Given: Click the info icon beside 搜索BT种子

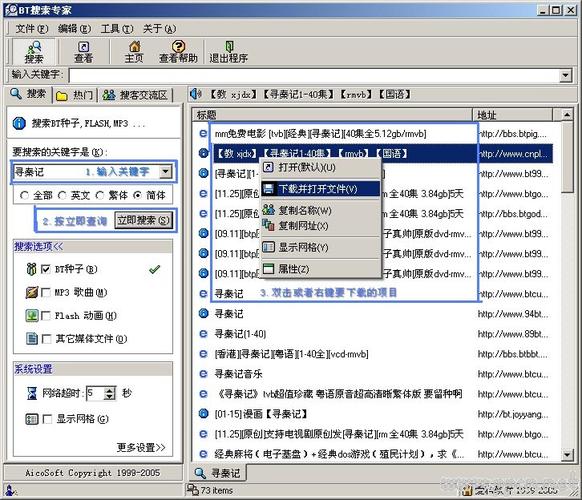Looking at the screenshot, I should point(19,123).
